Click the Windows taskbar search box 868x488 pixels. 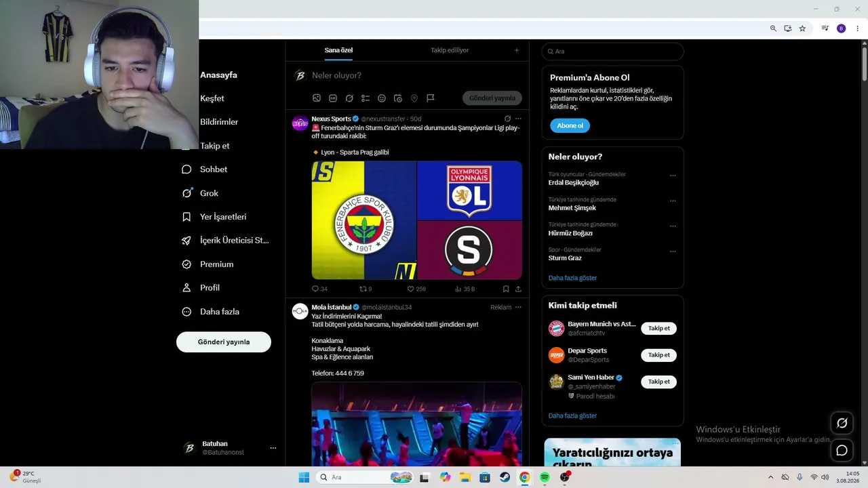coord(365,477)
